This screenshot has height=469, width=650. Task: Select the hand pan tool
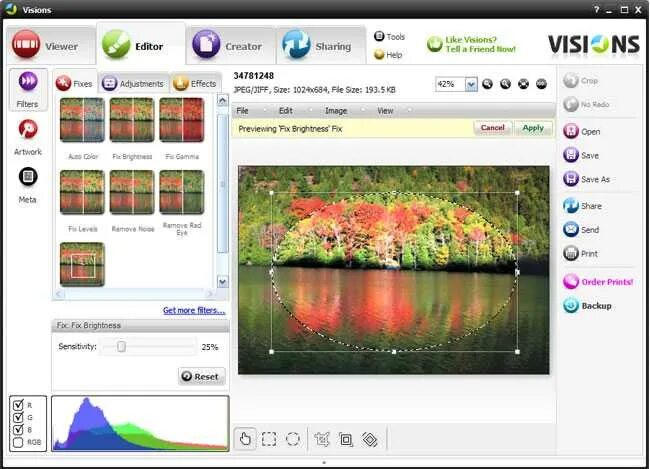(245, 439)
